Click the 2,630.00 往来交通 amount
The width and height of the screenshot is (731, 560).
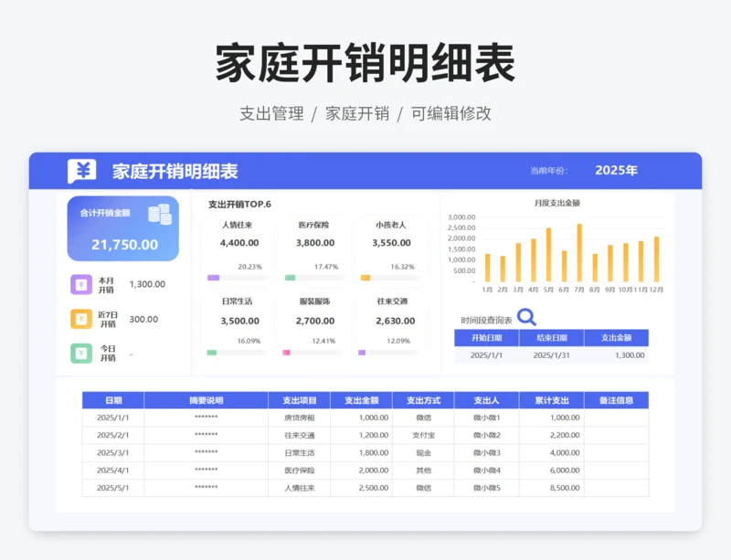tap(396, 321)
